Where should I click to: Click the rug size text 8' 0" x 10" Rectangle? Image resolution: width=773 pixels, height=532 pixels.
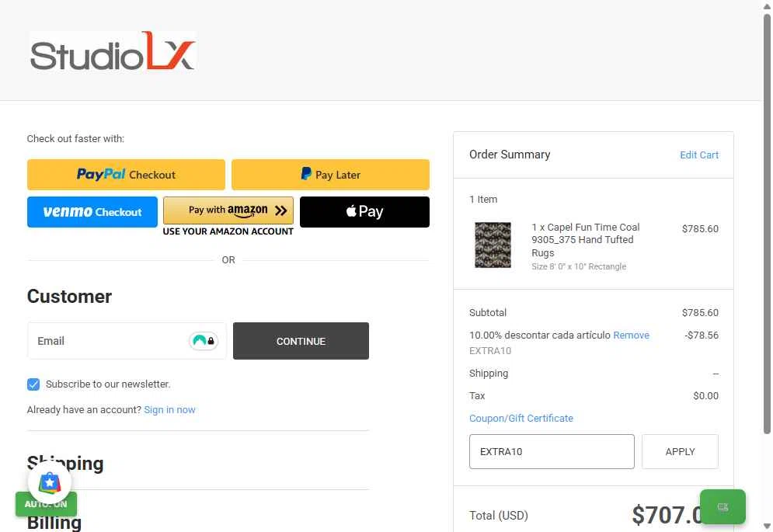click(x=579, y=266)
